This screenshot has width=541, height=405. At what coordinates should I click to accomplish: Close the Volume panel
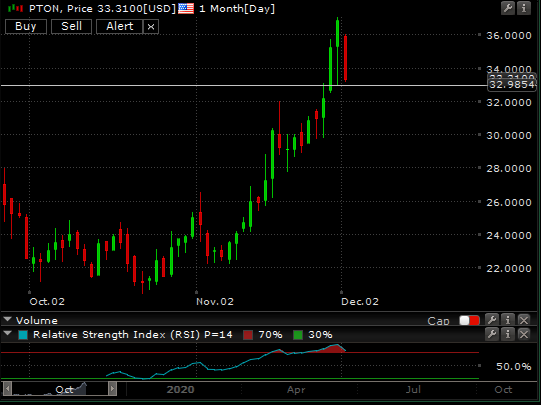click(524, 320)
